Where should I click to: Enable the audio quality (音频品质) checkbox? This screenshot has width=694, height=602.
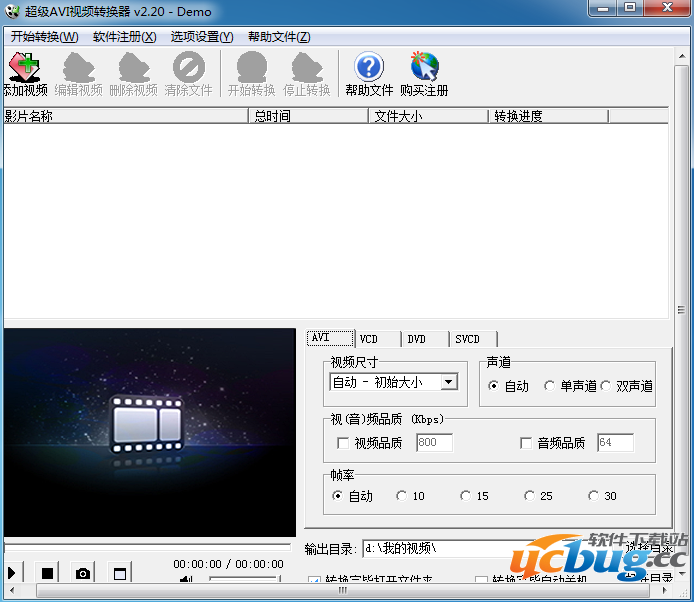coord(526,443)
